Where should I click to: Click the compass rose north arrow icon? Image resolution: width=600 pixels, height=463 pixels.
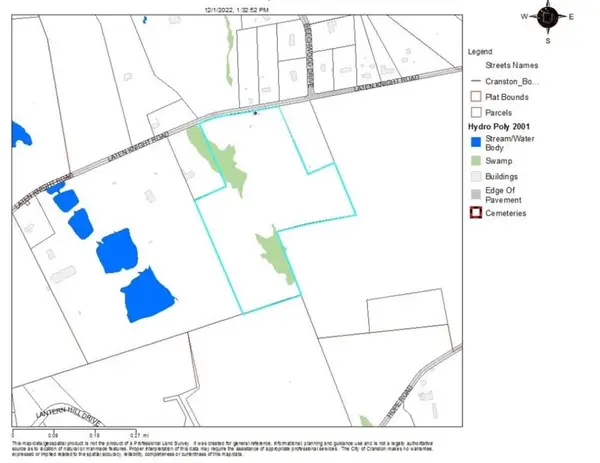click(x=549, y=17)
